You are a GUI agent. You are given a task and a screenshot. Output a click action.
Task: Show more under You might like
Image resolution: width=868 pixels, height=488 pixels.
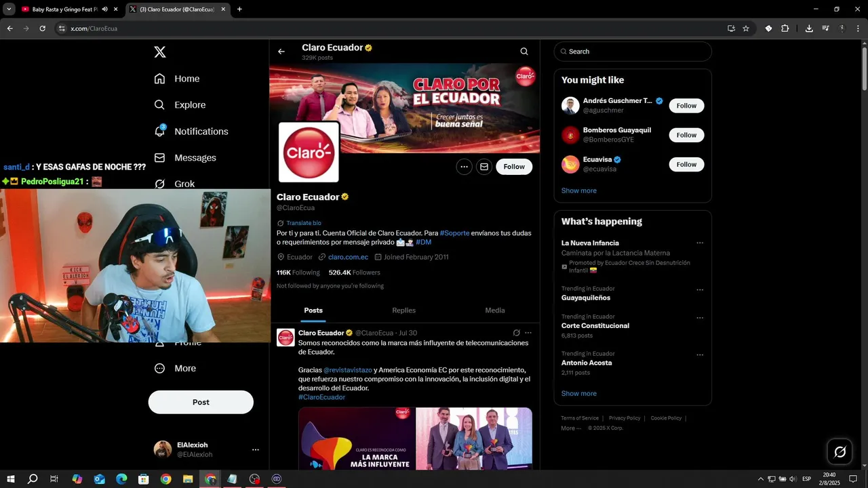click(x=579, y=190)
